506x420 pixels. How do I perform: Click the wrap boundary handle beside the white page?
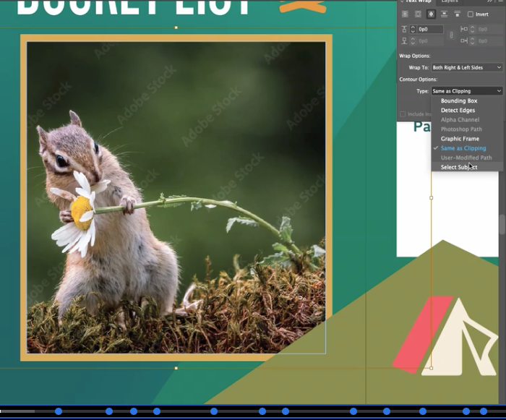coord(432,197)
